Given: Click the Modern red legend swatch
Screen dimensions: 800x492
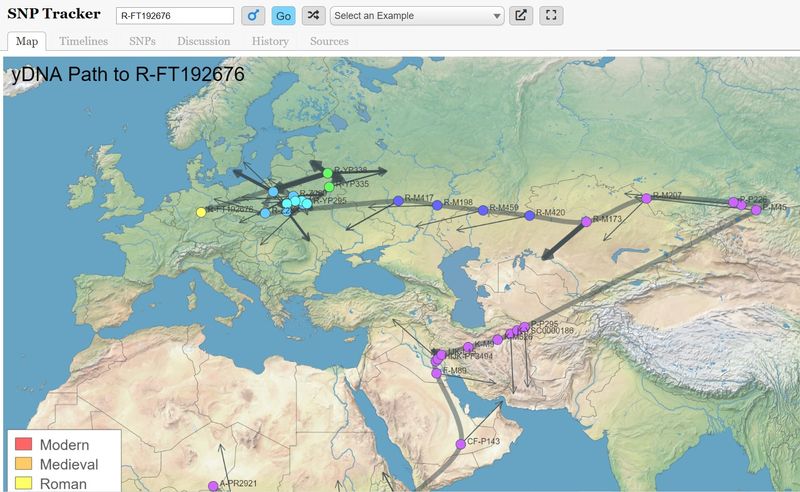Looking at the screenshot, I should point(24,445).
